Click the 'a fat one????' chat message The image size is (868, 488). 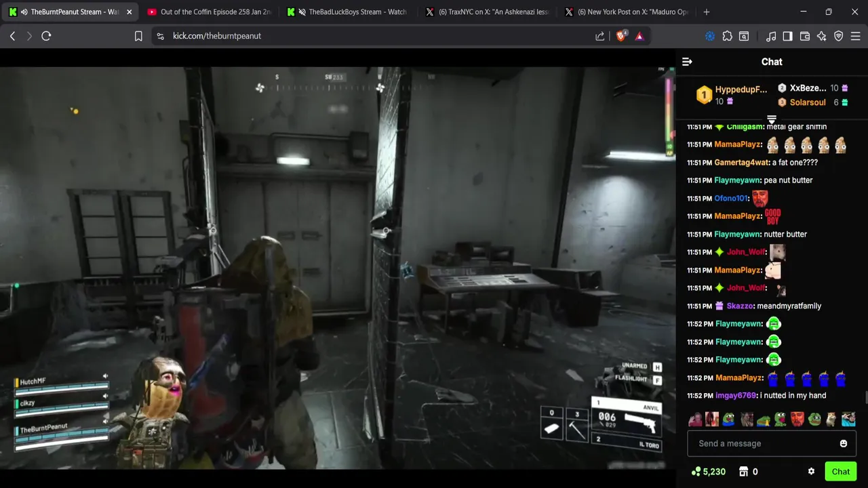795,163
